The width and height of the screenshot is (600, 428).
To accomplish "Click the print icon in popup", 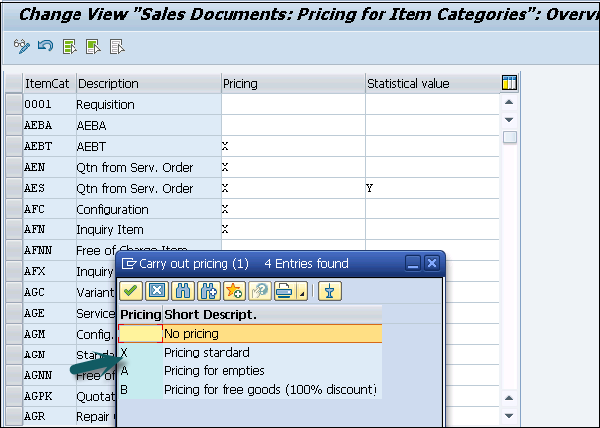I will pyautogui.click(x=282, y=291).
